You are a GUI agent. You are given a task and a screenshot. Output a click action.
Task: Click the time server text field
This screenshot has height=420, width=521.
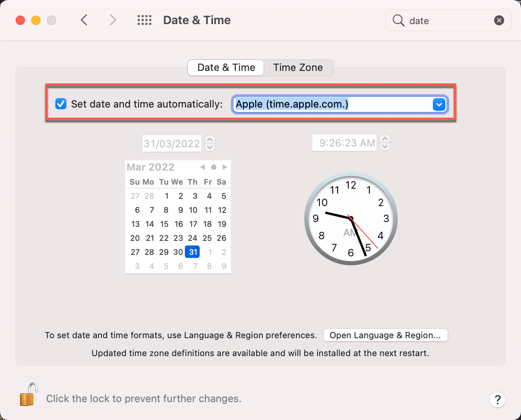(331, 104)
